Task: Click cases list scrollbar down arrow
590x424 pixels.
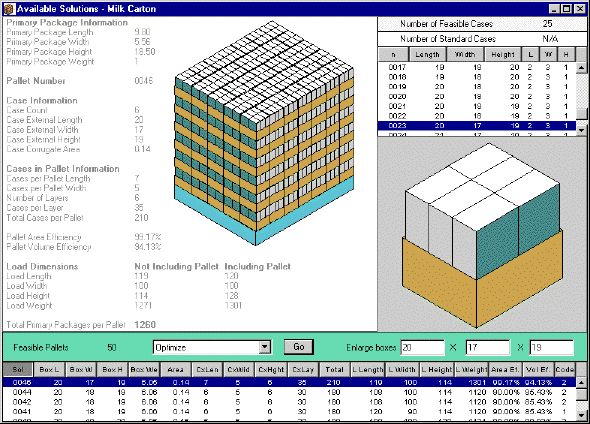Action: (581, 130)
